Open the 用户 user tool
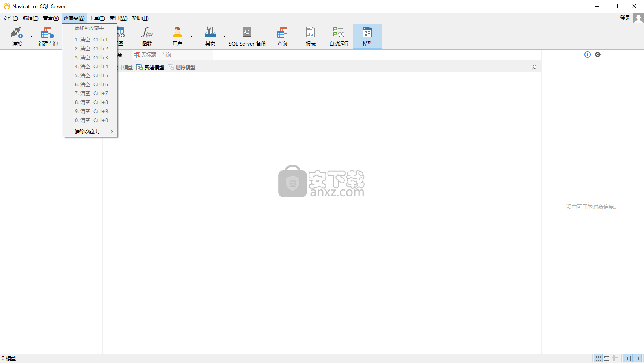Image resolution: width=644 pixels, height=363 pixels. click(x=177, y=36)
